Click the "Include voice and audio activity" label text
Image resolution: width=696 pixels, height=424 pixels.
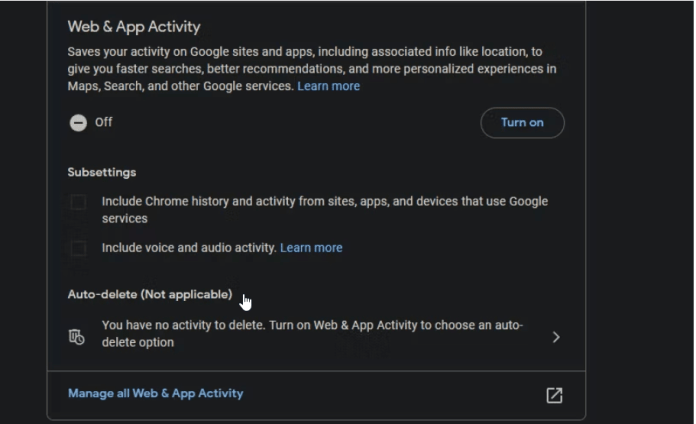(x=188, y=248)
